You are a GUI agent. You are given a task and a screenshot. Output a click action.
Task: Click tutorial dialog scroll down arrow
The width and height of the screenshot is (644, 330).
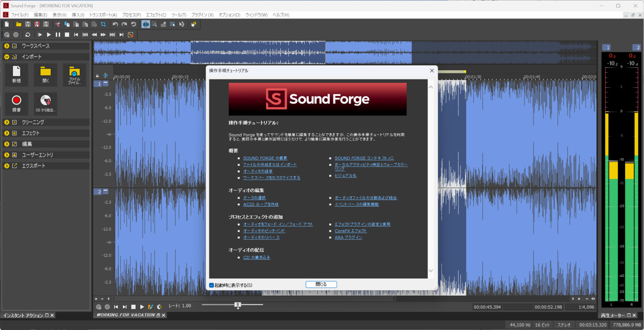tap(431, 271)
